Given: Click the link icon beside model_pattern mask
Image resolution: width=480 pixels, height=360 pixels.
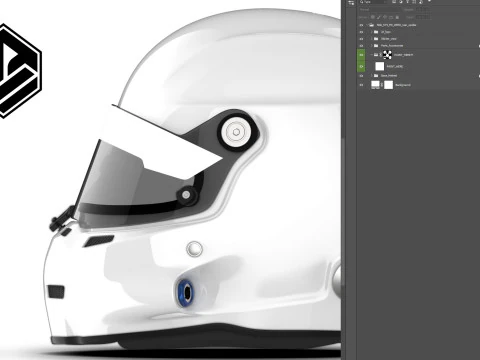Looking at the screenshot, I should click(x=381, y=55).
